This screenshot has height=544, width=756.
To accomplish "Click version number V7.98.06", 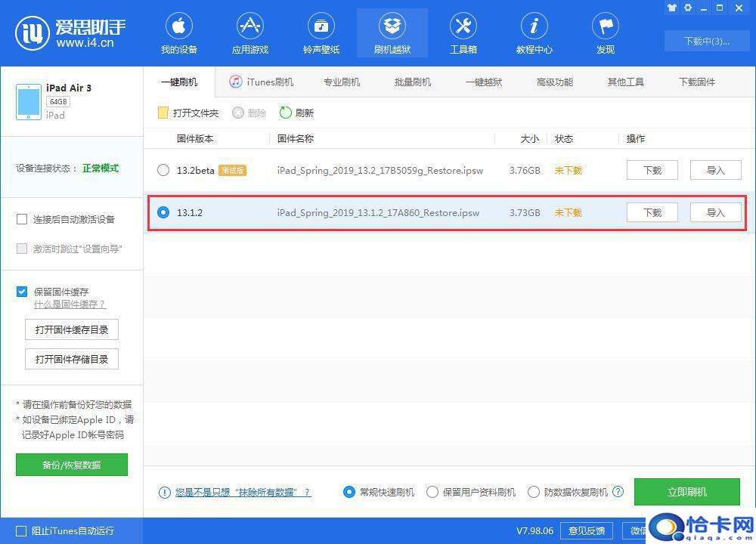I will [x=534, y=530].
